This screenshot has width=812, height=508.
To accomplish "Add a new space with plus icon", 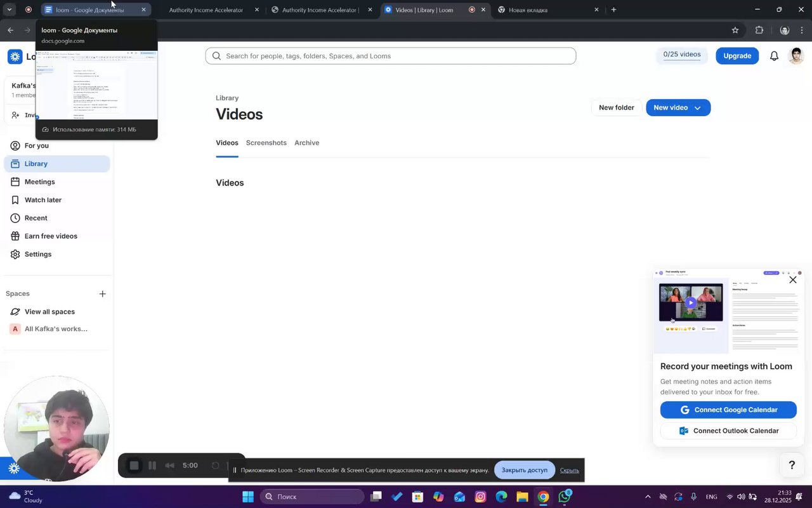I will (x=103, y=293).
